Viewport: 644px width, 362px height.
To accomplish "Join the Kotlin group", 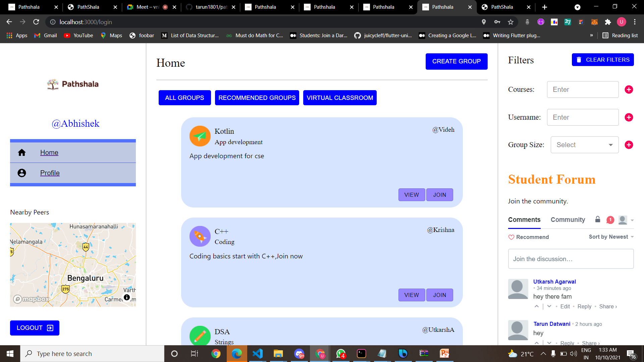I will tap(439, 195).
